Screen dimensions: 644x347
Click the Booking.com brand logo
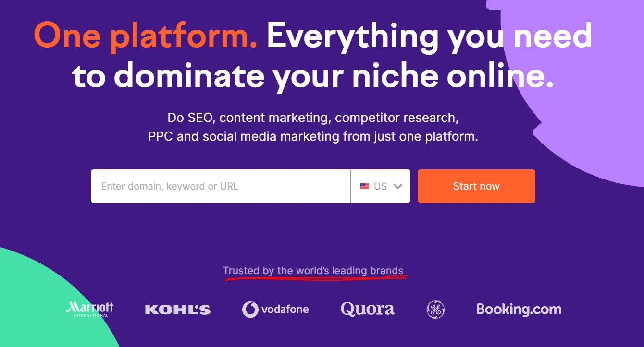pyautogui.click(x=519, y=309)
